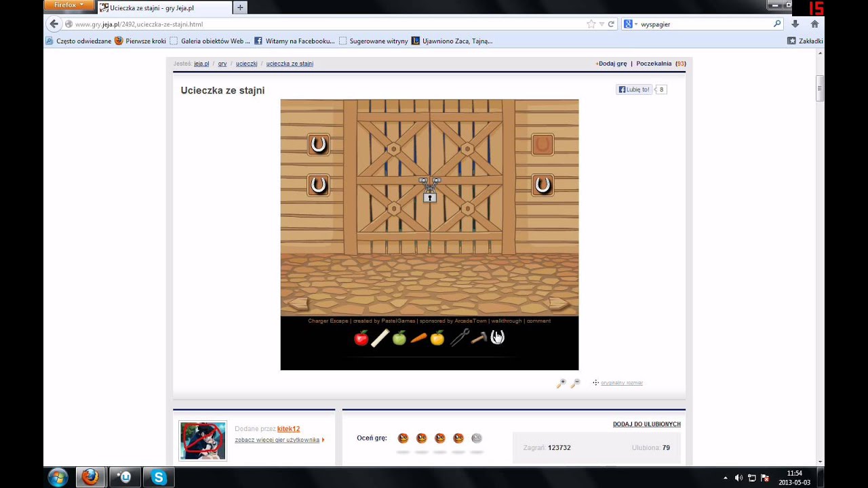The image size is (868, 488).
Task: Open the Sugerowane witryny bookmark
Action: point(373,41)
